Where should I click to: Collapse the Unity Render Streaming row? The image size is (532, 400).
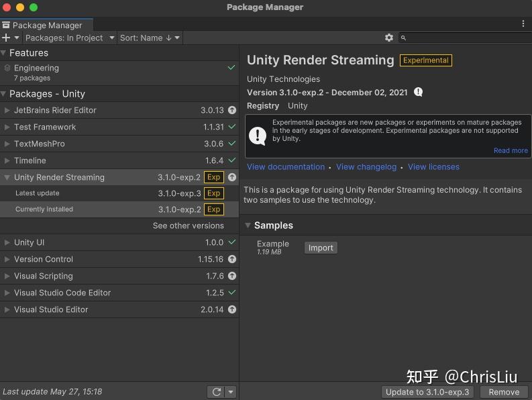[x=7, y=177]
